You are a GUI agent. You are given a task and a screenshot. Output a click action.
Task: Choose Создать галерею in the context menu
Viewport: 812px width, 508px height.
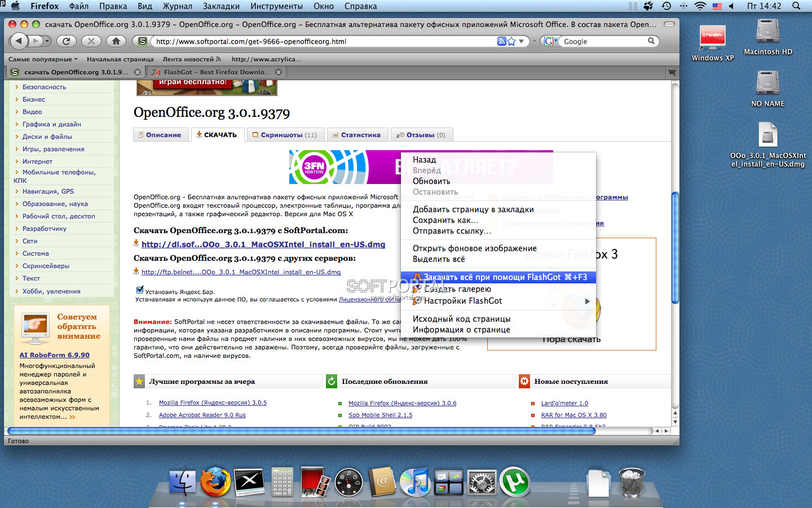click(498, 289)
